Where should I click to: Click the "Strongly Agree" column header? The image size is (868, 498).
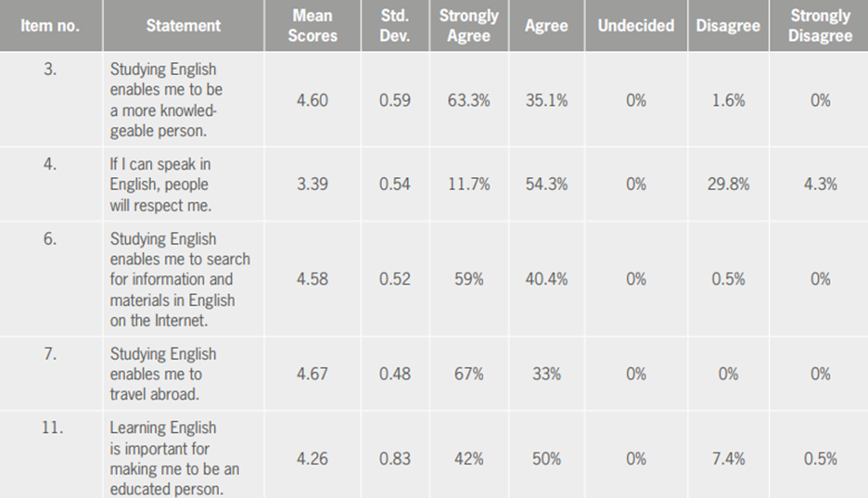coord(468,26)
